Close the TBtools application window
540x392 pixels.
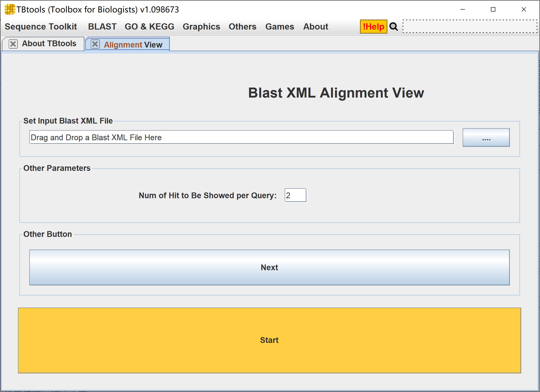[x=524, y=10]
